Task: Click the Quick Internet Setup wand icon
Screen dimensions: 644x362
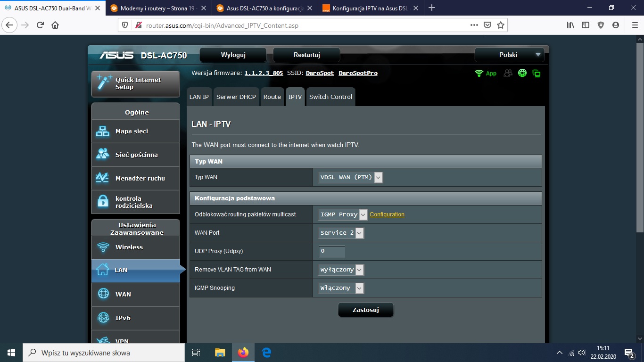Action: (104, 82)
